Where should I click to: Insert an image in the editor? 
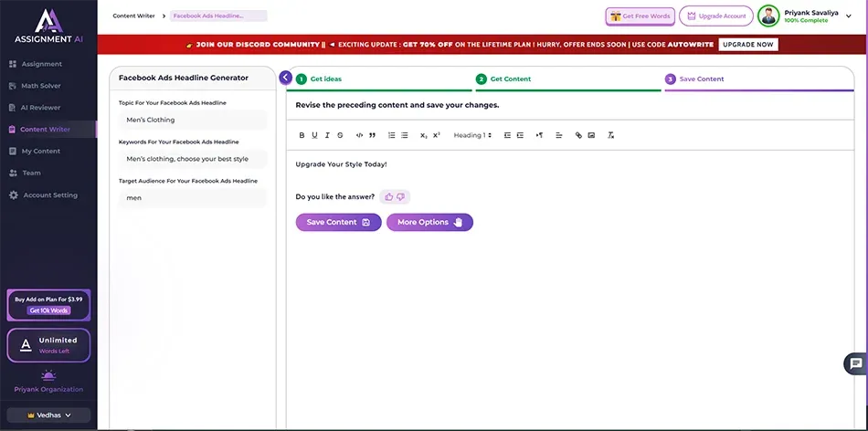coord(591,135)
